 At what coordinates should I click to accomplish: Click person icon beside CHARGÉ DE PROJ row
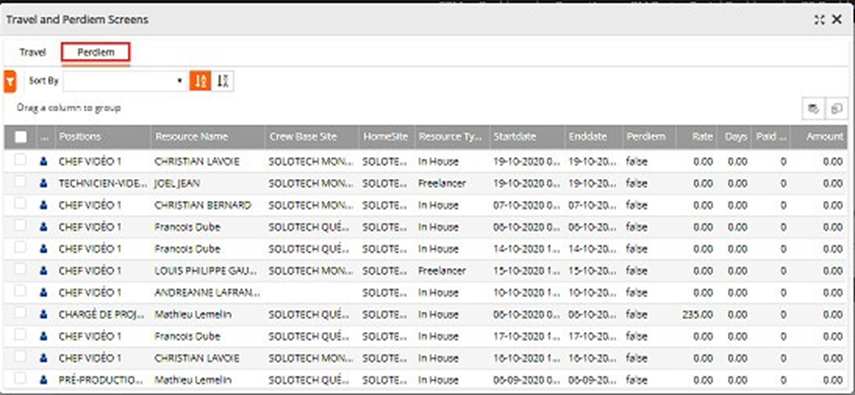tap(44, 314)
